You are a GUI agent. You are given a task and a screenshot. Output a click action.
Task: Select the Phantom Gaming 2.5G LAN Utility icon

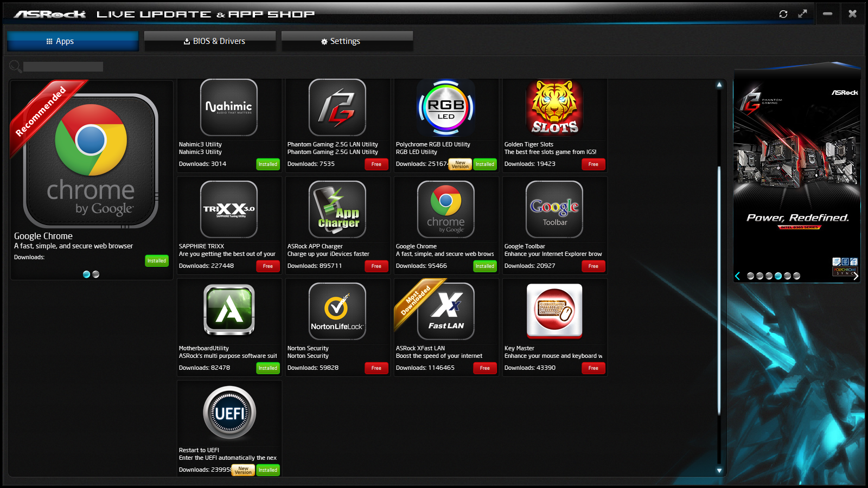[337, 107]
